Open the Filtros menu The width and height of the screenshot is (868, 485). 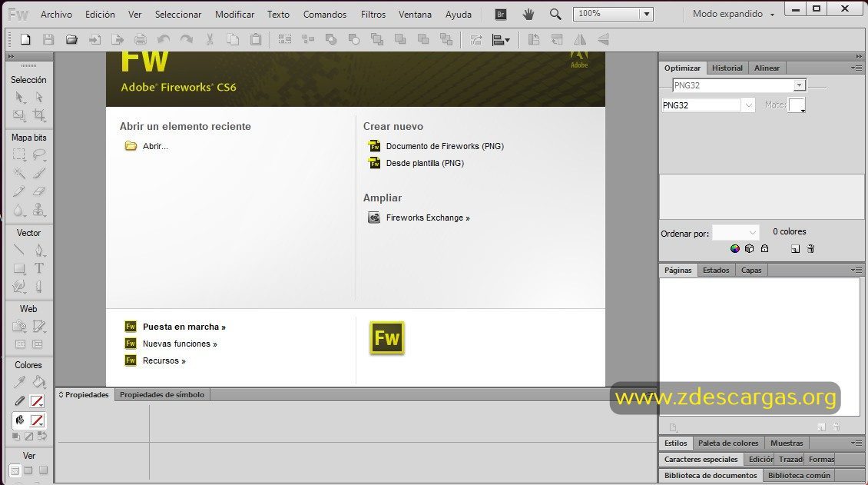[x=373, y=15]
